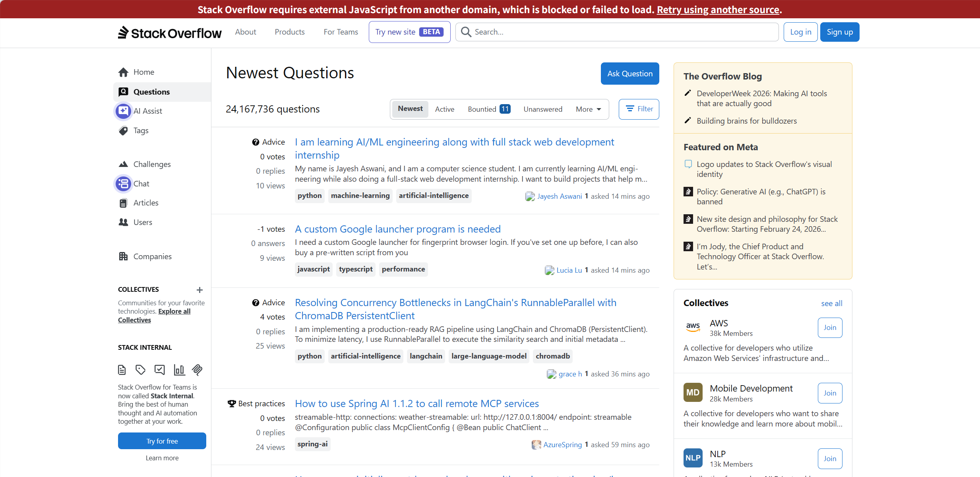
Task: Click the Stack Internal document icon
Action: (x=122, y=370)
